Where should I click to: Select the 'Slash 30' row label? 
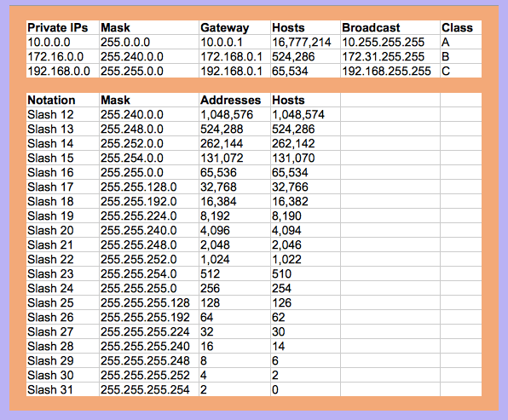coord(62,375)
